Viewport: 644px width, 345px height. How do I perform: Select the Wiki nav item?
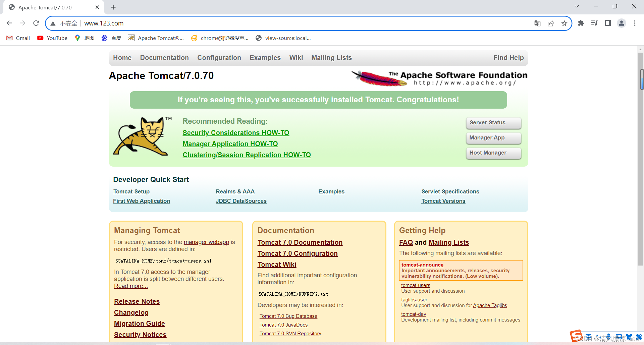pyautogui.click(x=296, y=58)
